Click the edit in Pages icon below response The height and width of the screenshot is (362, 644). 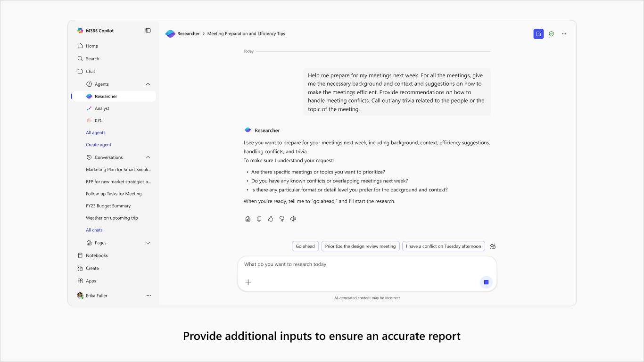tap(248, 219)
